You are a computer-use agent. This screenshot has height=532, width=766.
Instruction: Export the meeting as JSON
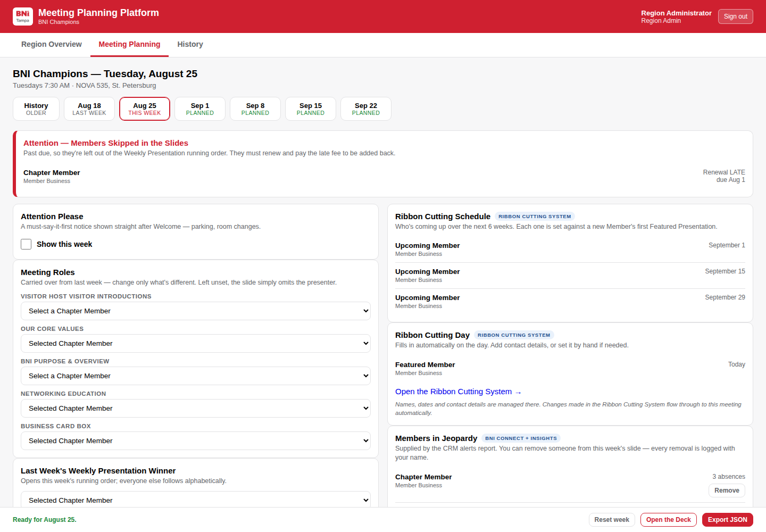click(x=728, y=520)
